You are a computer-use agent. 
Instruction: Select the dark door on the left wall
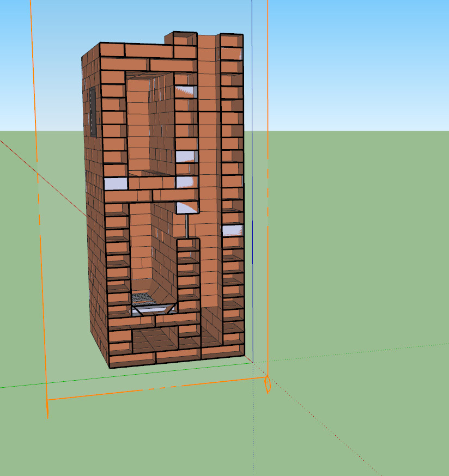coord(93,112)
